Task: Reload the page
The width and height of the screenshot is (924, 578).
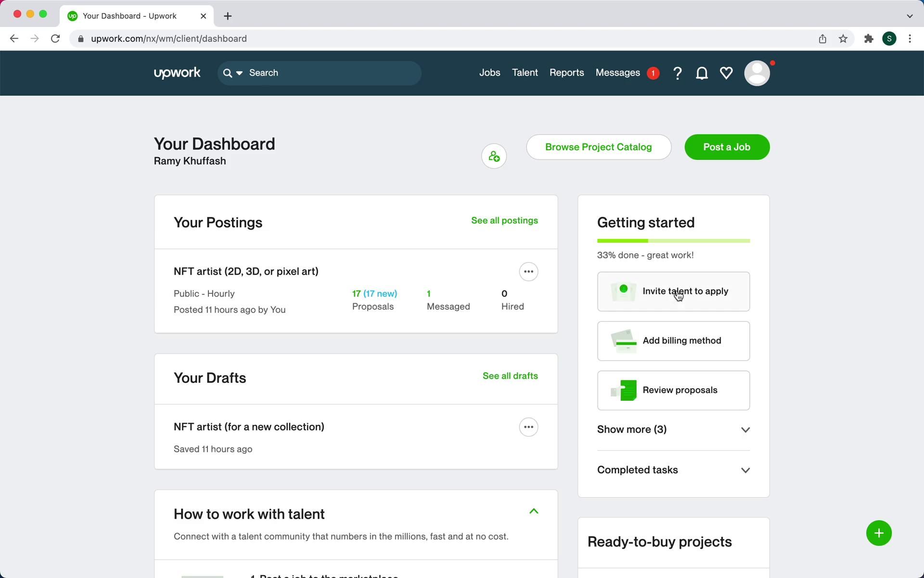Action: [x=55, y=39]
